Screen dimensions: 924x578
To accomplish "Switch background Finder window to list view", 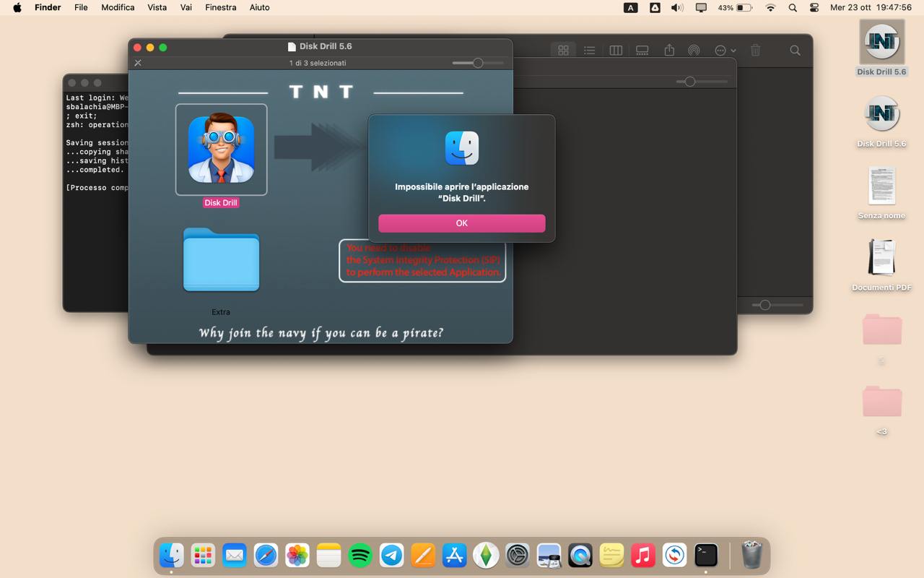I will pos(590,51).
